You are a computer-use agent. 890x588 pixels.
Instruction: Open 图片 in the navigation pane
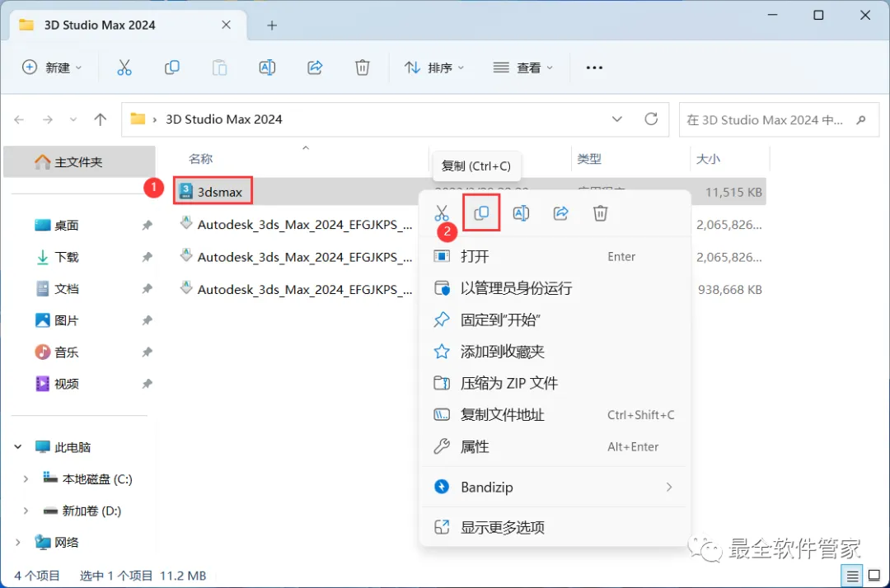pos(67,320)
